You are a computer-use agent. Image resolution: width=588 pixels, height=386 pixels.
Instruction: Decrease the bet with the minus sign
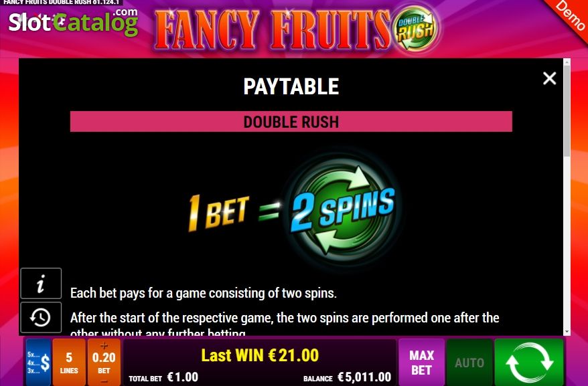pos(104,381)
